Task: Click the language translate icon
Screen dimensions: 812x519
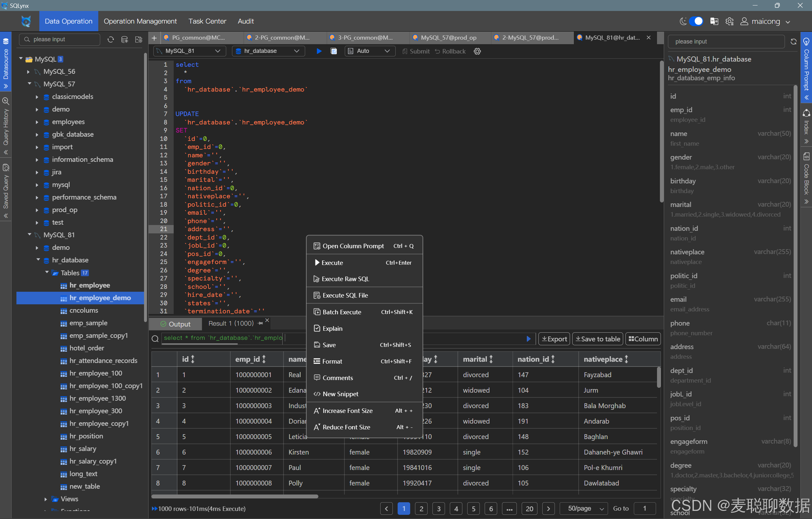Action: click(714, 21)
